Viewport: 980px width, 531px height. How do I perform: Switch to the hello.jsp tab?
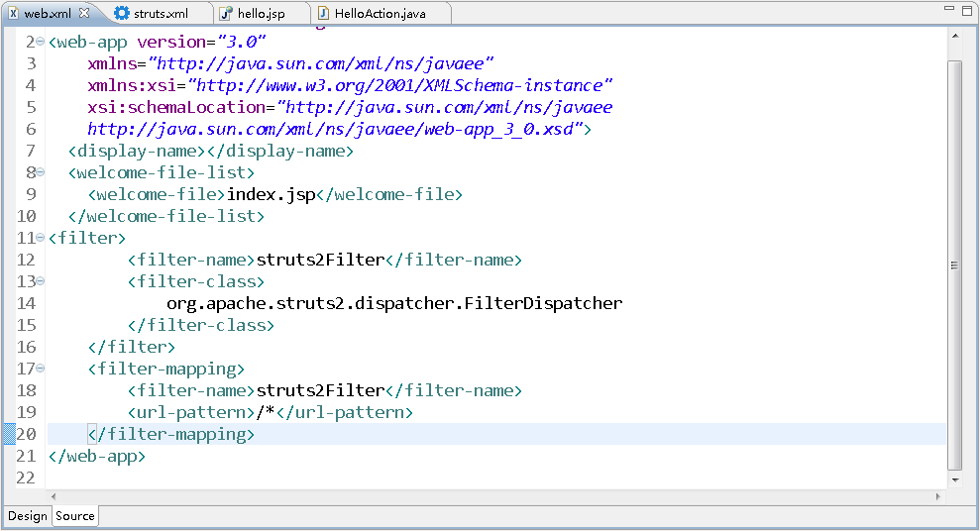point(252,13)
